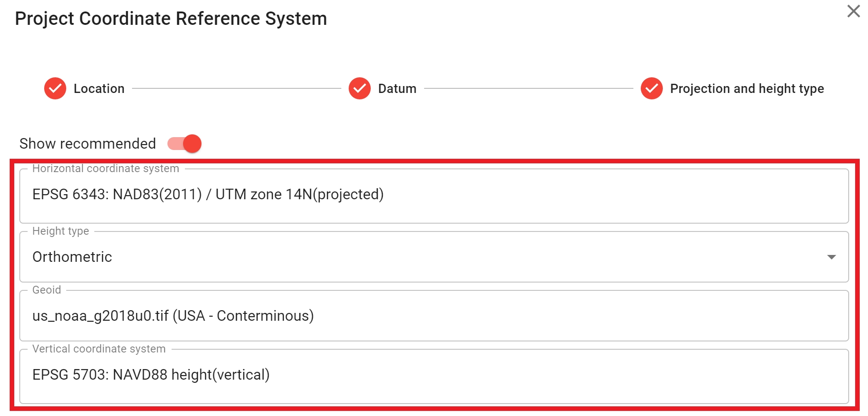The width and height of the screenshot is (868, 416).
Task: Toggle the Show recommended switch off
Action: 185,144
